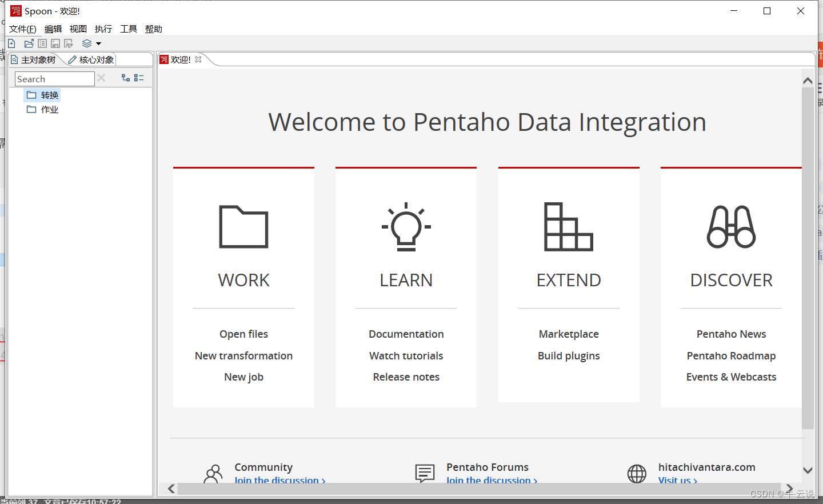Click the DISCOVER binoculars icon
The image size is (823, 504).
[x=732, y=227]
